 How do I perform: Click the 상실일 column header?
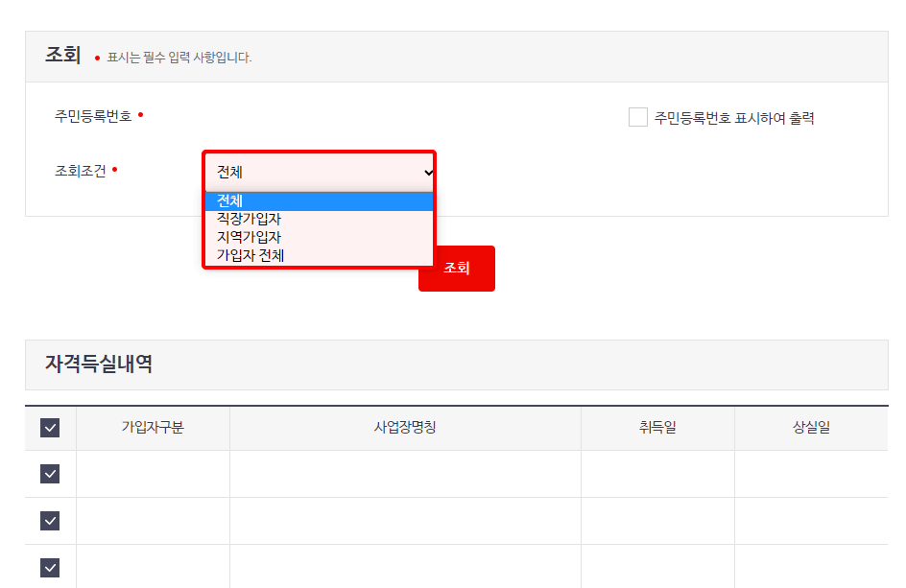(811, 428)
